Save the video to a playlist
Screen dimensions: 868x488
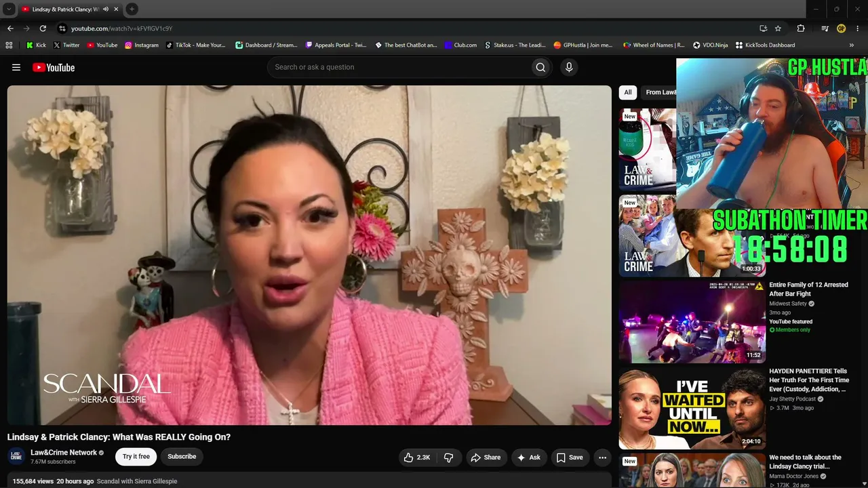570,457
